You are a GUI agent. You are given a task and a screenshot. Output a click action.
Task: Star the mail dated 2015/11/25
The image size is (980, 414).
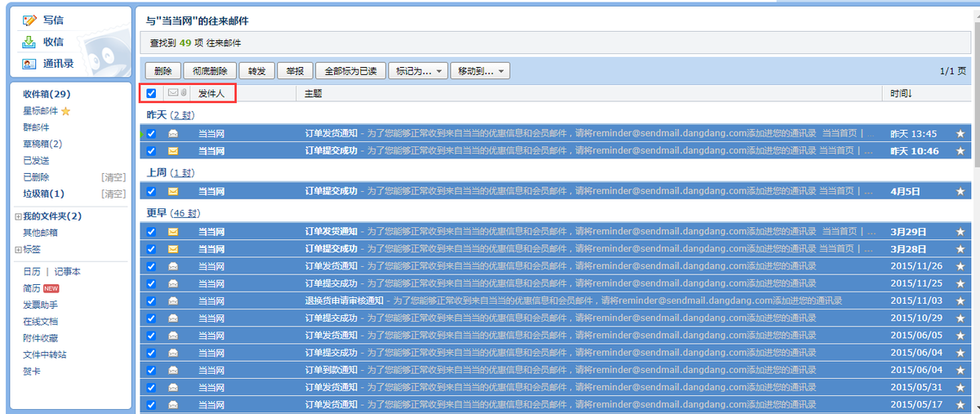click(x=960, y=283)
